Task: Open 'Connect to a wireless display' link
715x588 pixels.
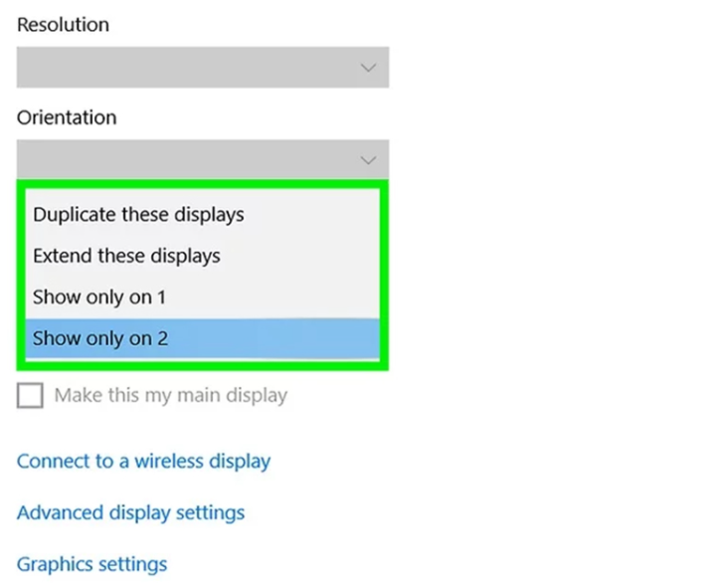Action: coord(143,461)
